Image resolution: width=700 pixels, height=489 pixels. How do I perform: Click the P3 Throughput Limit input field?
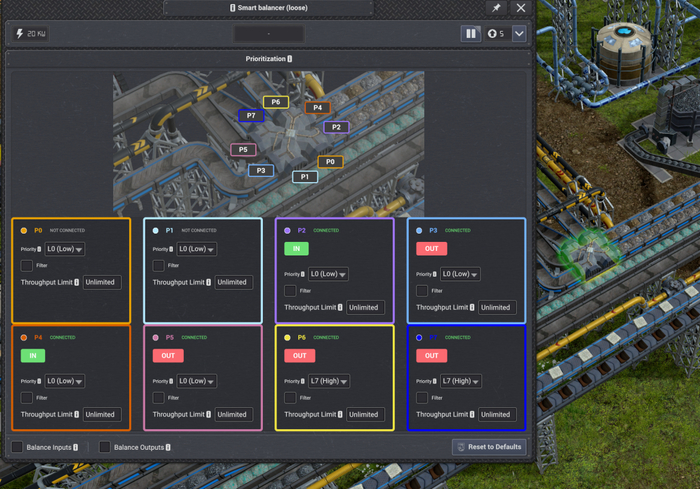pos(495,307)
